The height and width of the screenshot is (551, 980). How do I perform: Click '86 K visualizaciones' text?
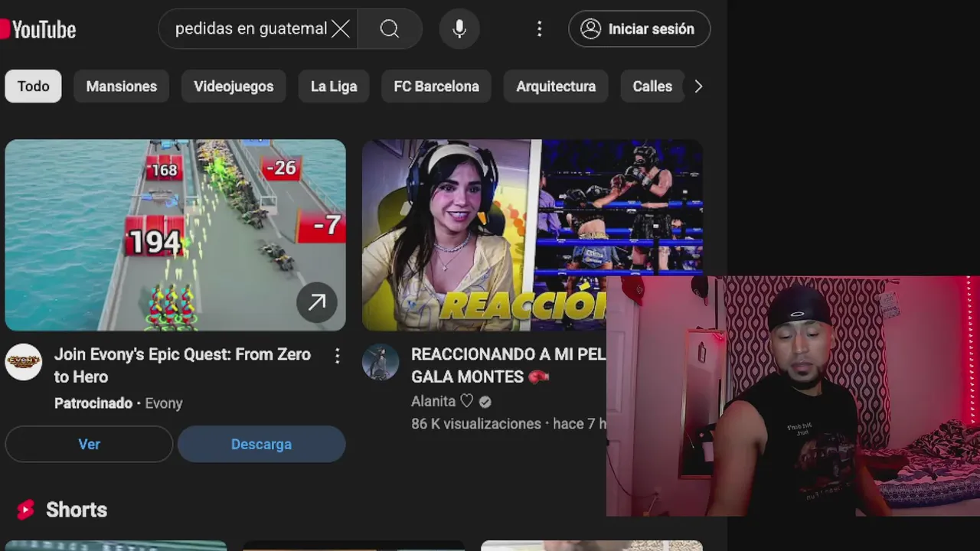click(x=476, y=423)
